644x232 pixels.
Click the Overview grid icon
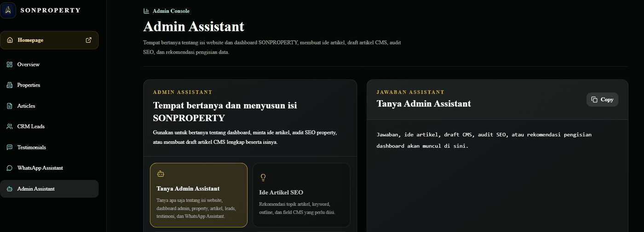[x=10, y=64]
